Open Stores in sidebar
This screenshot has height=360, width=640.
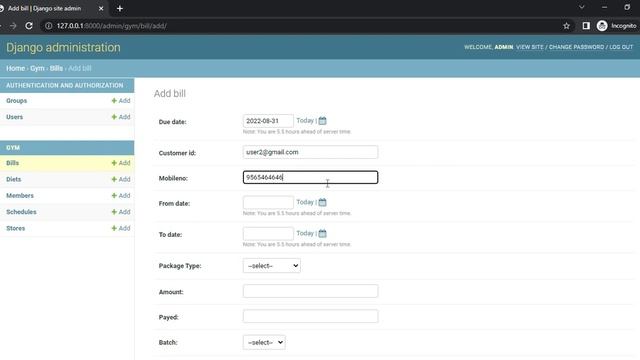click(x=16, y=228)
